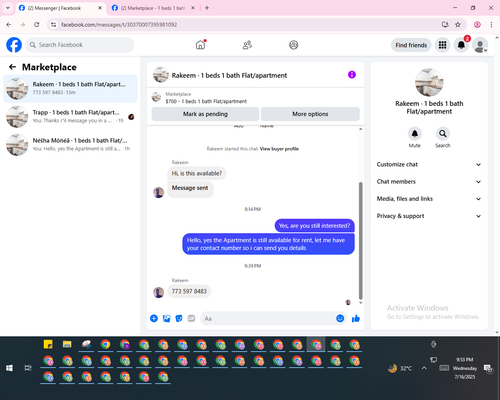Open Chrome's tab search dropdown
500x400 pixels.
click(x=8, y=8)
